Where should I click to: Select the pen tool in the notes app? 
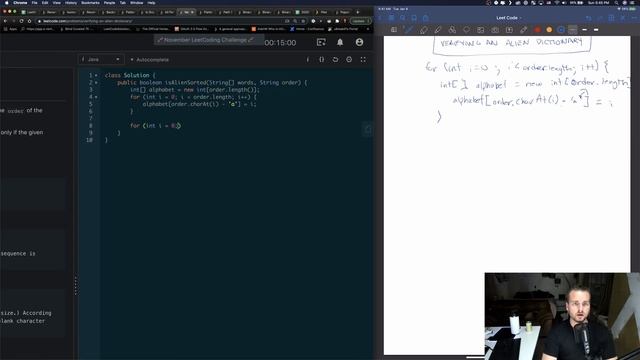coord(409,30)
